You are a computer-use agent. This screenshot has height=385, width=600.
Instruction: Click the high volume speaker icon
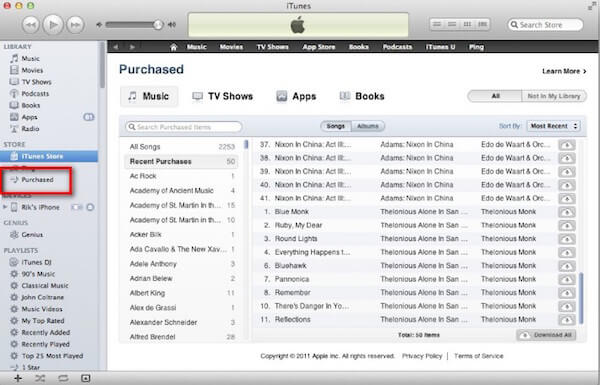[172, 25]
